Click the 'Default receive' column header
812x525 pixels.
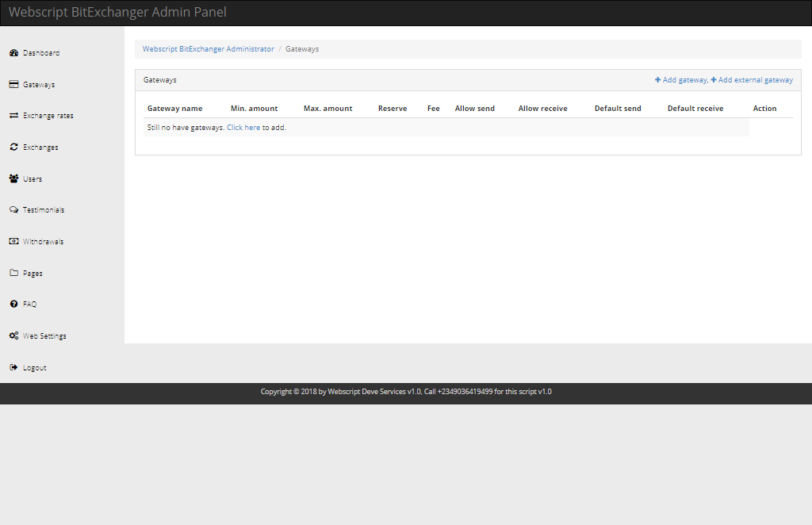[x=695, y=108]
